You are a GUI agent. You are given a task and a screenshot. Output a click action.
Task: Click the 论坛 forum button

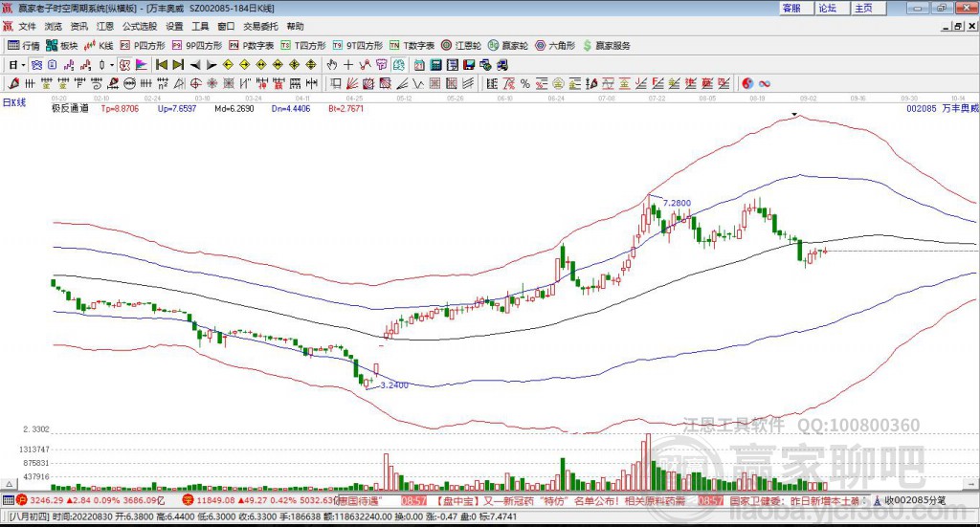832,8
